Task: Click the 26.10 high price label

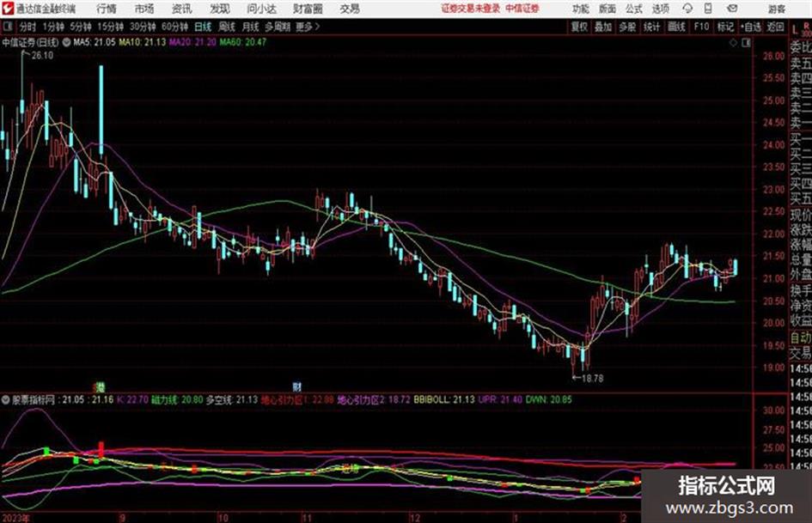Action: (42, 56)
